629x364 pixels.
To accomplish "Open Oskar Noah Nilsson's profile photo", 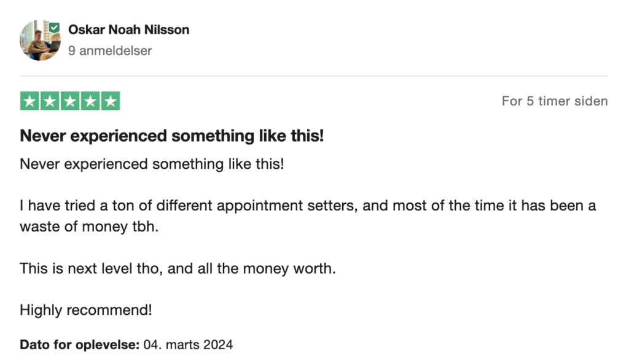I will [38, 41].
